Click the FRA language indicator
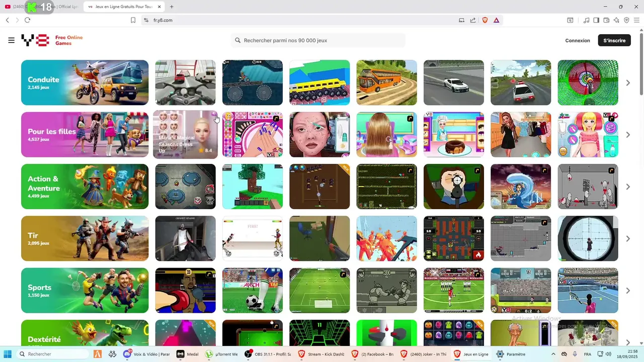The width and height of the screenshot is (644, 362). point(588,354)
